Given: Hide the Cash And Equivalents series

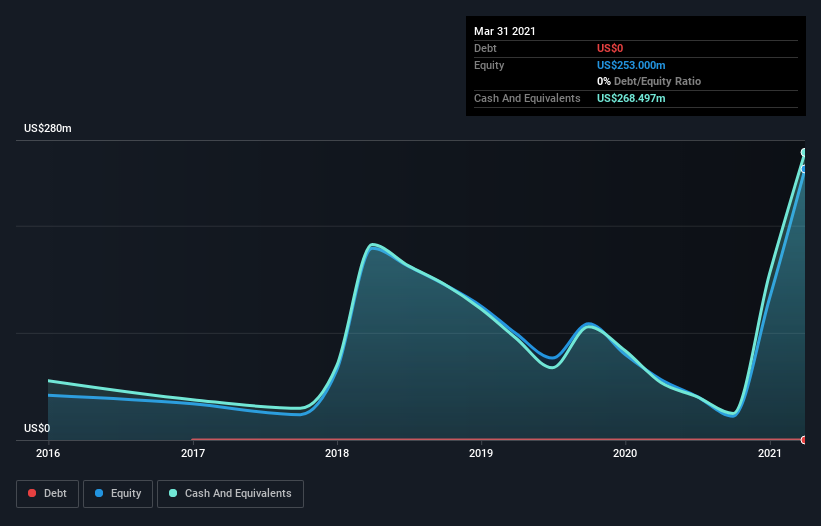Looking at the screenshot, I should point(230,493).
